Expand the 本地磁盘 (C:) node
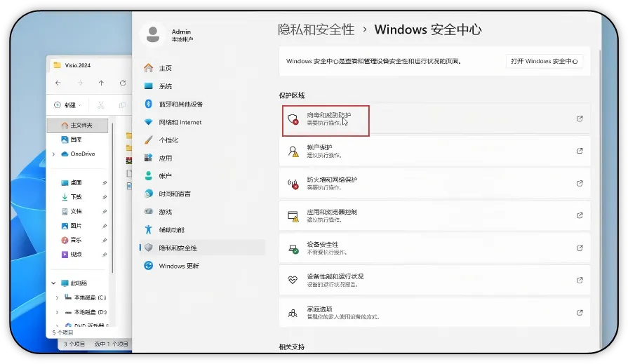This screenshot has width=628, height=364. [x=57, y=297]
